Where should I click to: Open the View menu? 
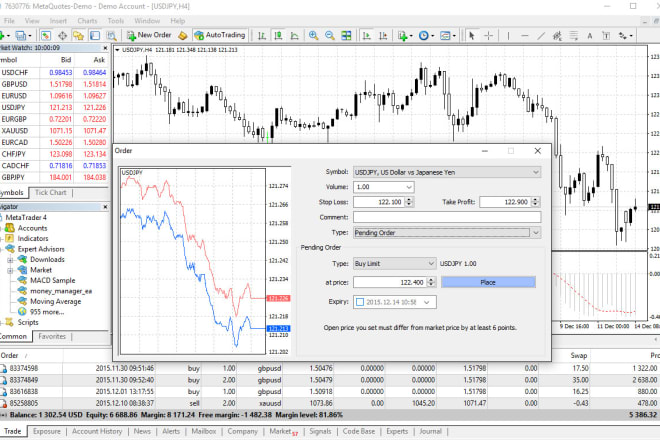[32, 21]
